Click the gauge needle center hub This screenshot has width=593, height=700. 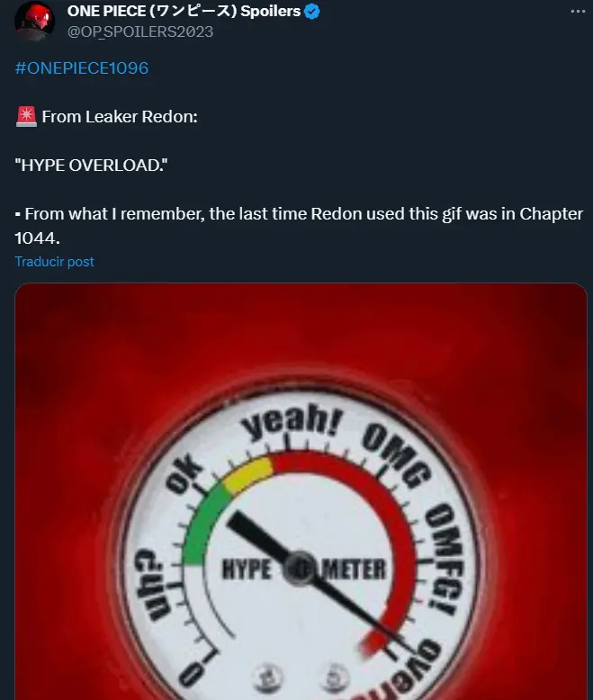298,569
